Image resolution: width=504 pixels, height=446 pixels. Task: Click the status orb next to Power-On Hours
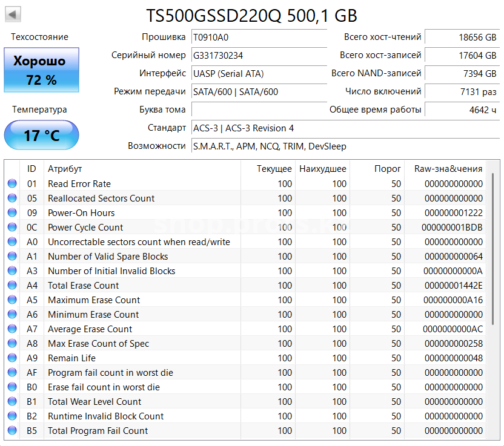12,213
